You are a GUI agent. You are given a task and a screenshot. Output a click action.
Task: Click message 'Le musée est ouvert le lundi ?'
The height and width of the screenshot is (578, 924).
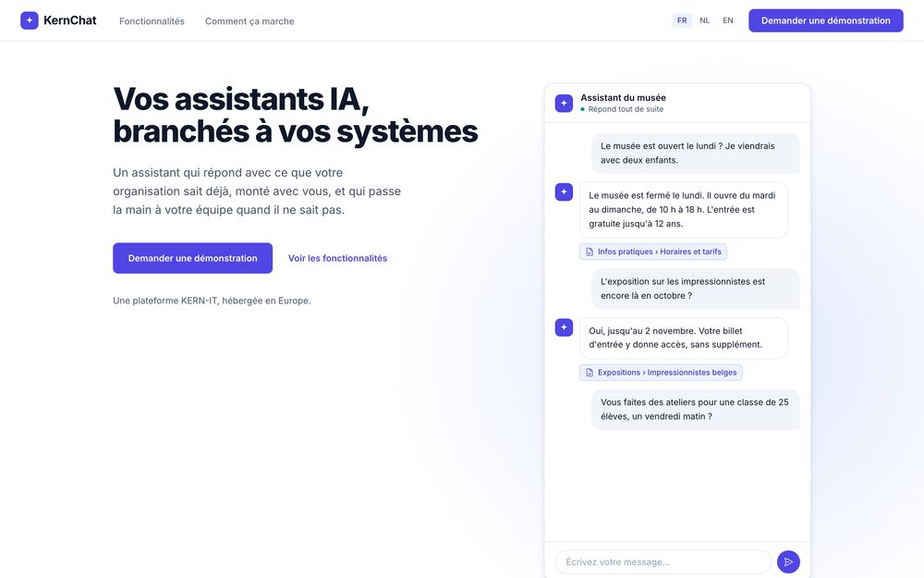696,154
